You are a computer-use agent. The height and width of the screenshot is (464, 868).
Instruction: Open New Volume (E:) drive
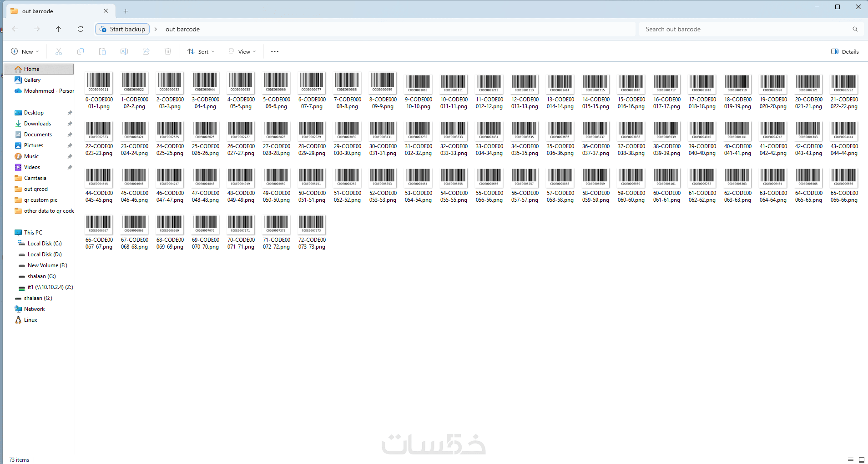[x=47, y=265]
